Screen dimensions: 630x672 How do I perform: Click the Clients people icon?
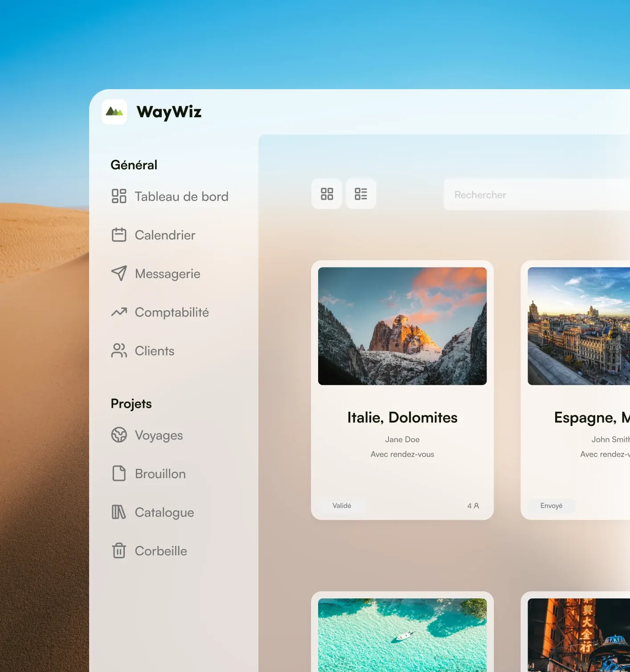click(x=119, y=351)
